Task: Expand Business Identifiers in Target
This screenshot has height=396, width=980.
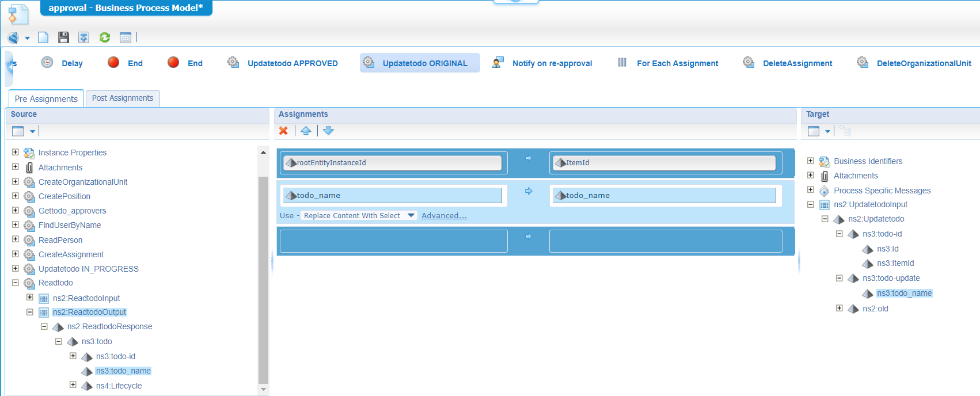Action: point(811,161)
